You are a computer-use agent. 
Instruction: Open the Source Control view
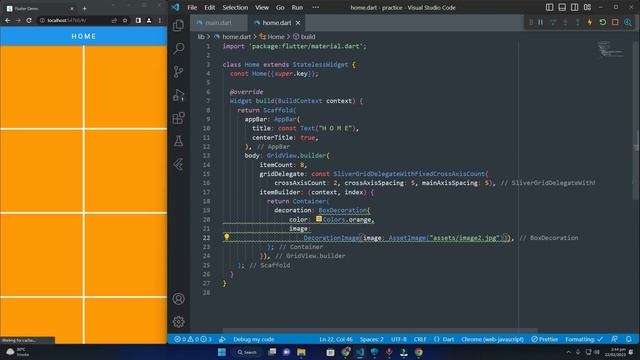click(178, 72)
